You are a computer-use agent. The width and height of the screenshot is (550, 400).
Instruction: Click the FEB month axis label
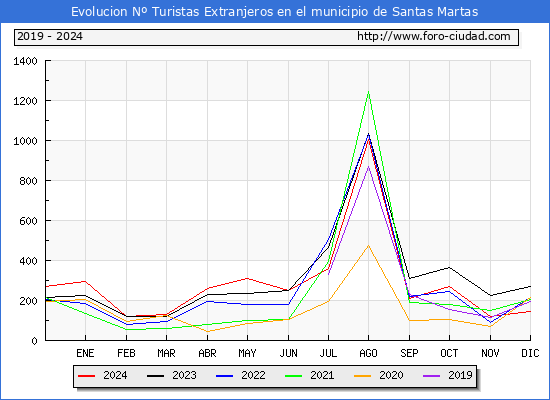[126, 353]
